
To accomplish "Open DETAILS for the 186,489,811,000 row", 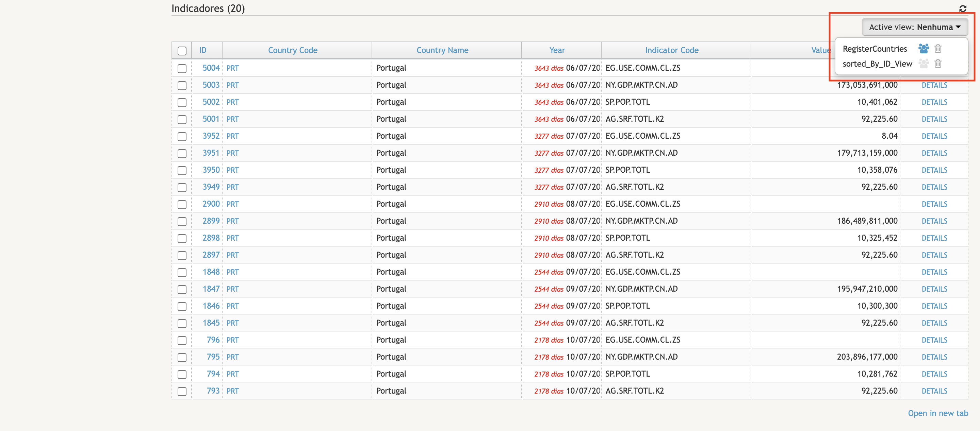I will tap(934, 221).
